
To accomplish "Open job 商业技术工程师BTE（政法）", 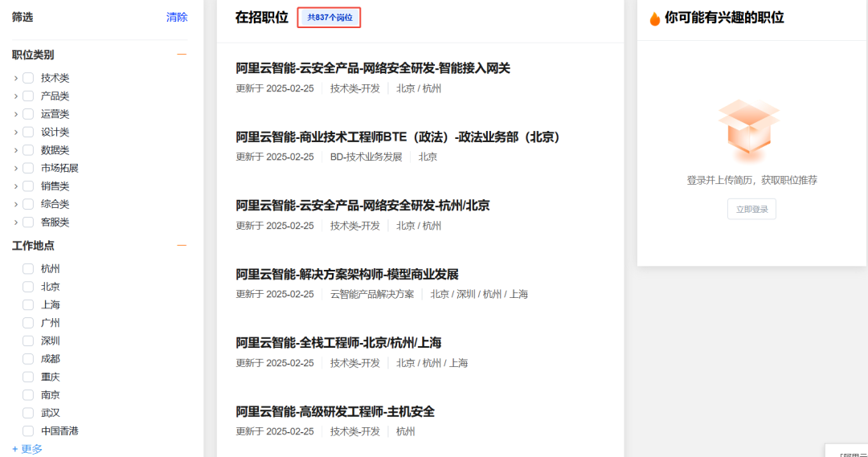I will click(398, 137).
